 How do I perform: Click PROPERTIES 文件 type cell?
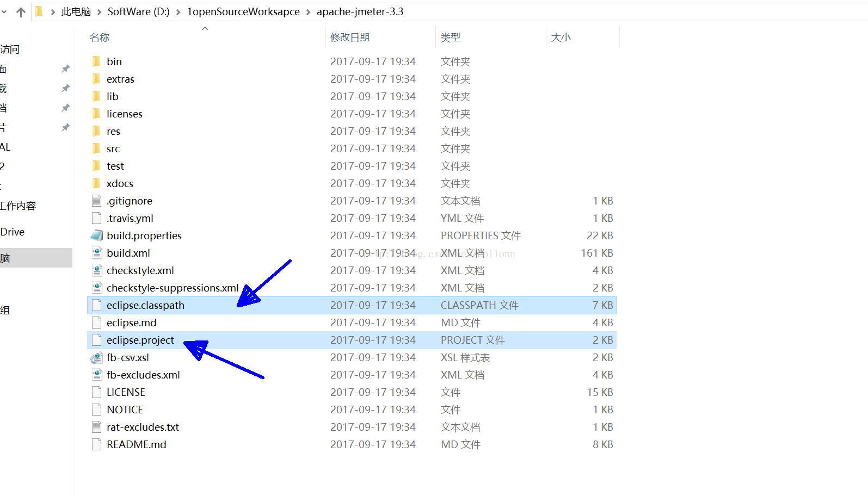pos(481,235)
